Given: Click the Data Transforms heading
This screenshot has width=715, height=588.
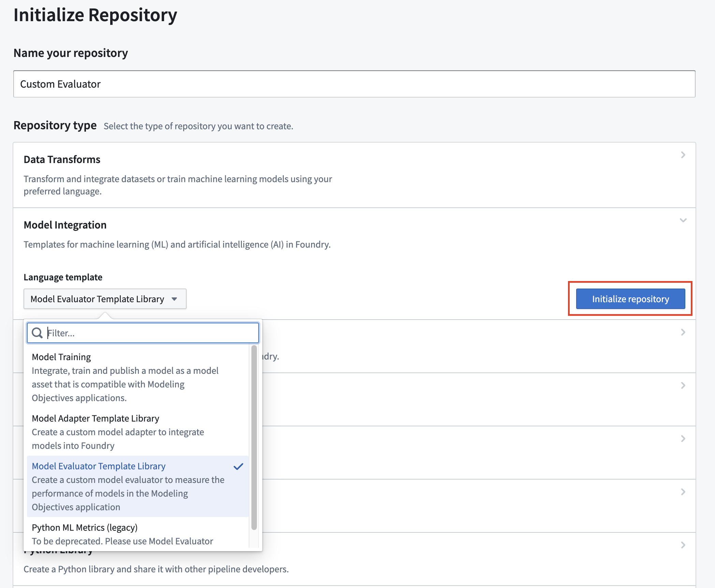Looking at the screenshot, I should pos(62,159).
